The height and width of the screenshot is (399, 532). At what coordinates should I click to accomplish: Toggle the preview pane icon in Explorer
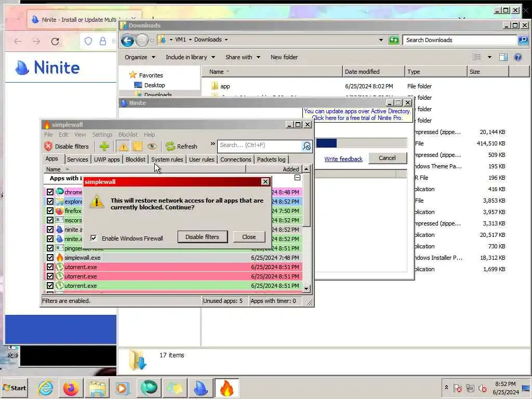pos(503,57)
